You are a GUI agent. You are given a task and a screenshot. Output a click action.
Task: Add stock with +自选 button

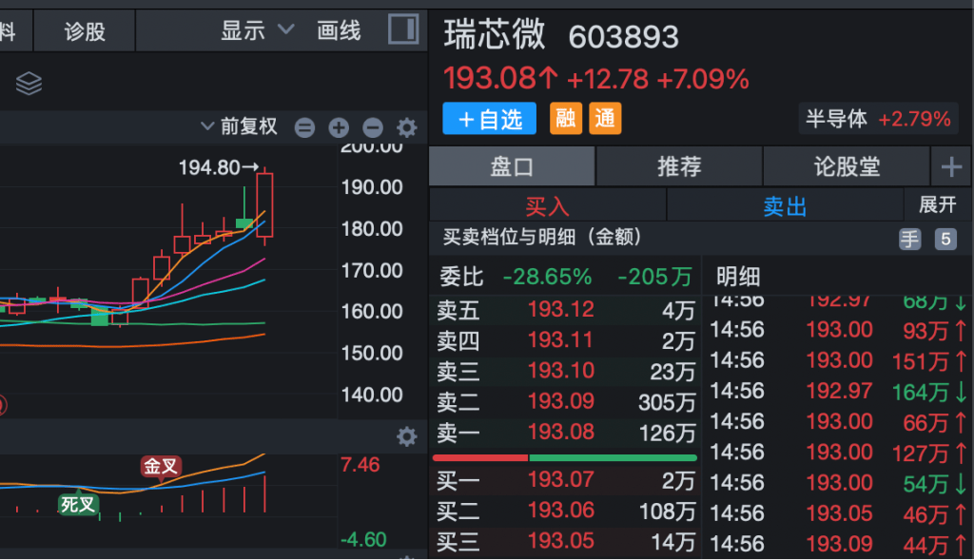tap(490, 118)
